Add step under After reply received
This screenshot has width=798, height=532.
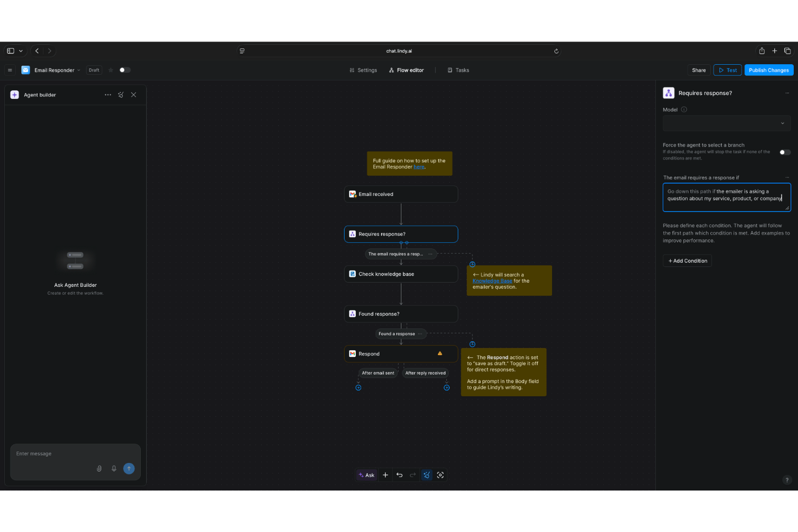[x=446, y=388]
